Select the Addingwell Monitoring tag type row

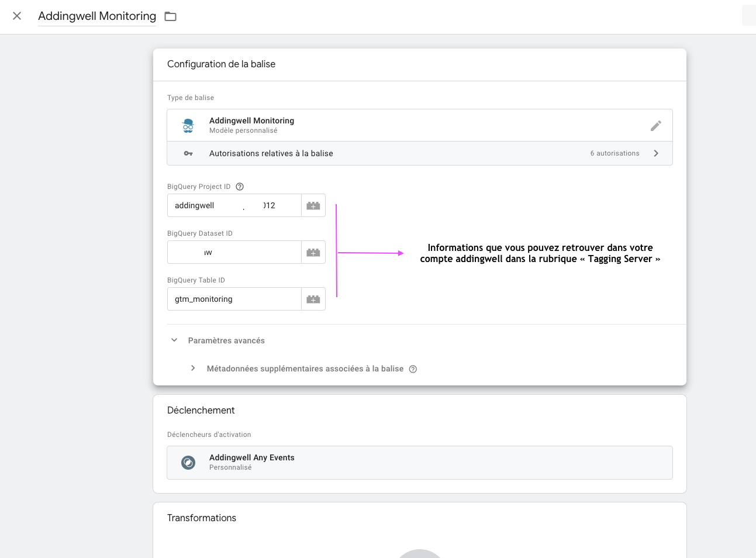[420, 125]
